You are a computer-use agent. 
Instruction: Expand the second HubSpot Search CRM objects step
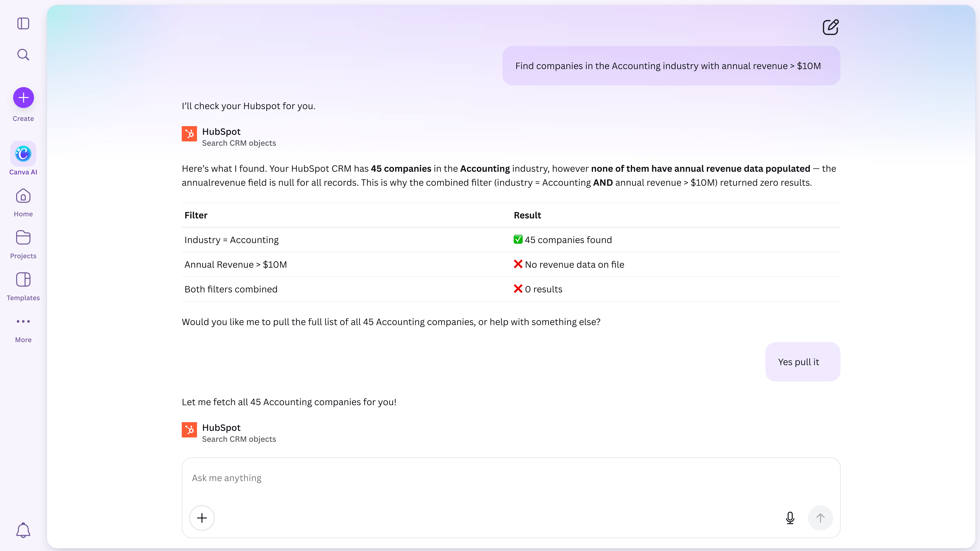point(239,433)
